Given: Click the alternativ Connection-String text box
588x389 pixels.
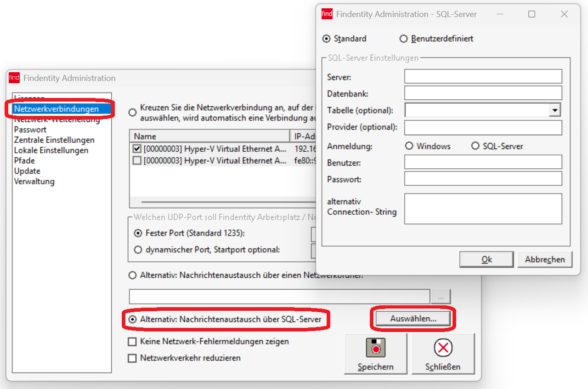Looking at the screenshot, I should click(483, 209).
